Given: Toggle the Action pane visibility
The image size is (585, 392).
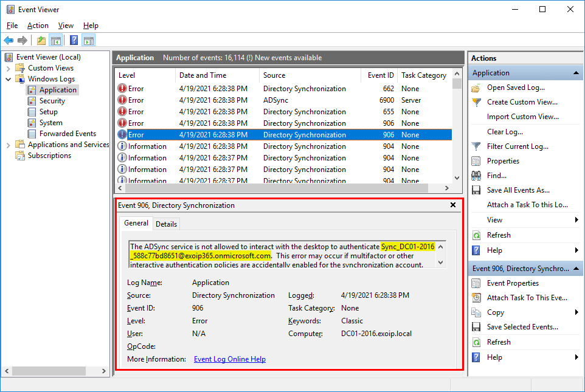Looking at the screenshot, I should [x=88, y=40].
